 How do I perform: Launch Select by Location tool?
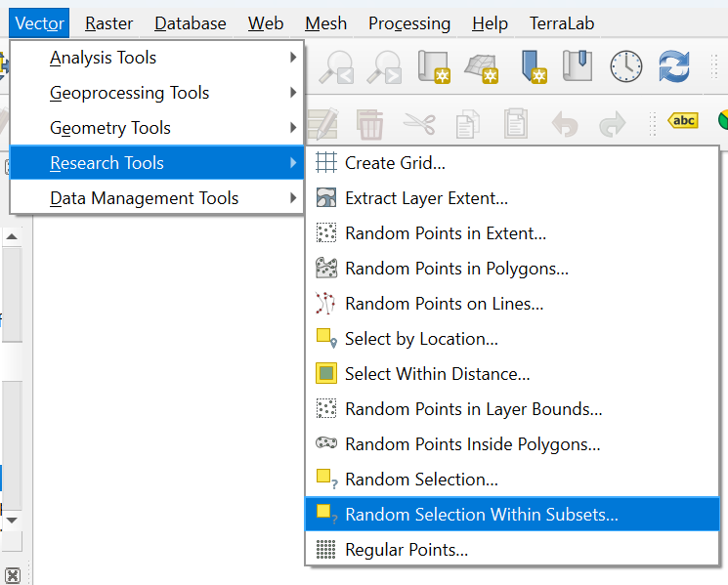pyautogui.click(x=421, y=339)
